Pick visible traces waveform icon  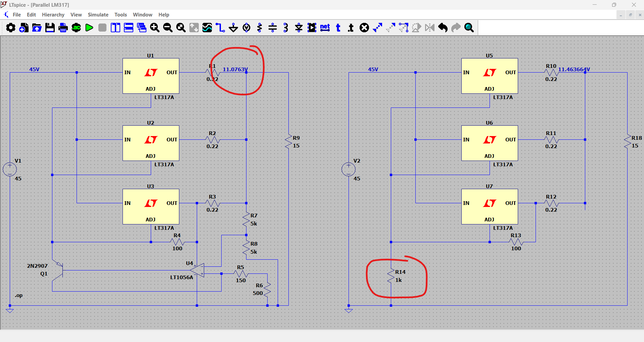pos(207,28)
